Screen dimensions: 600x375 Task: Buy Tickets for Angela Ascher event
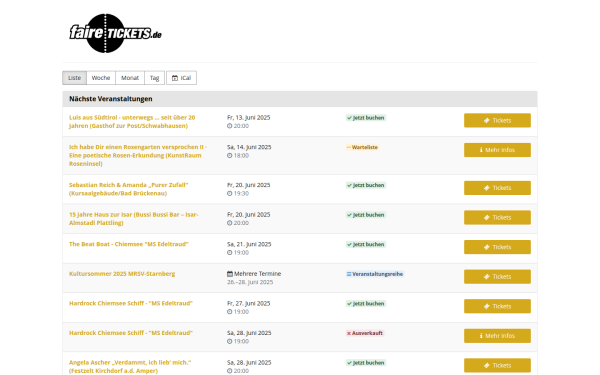point(497,365)
